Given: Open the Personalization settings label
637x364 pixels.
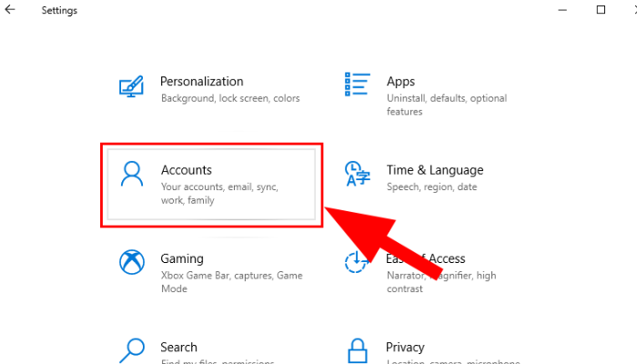Looking at the screenshot, I should [201, 81].
